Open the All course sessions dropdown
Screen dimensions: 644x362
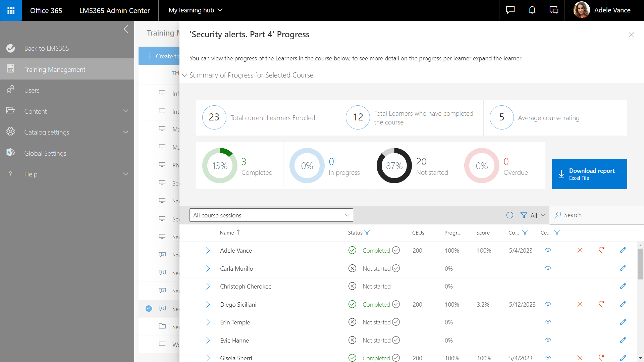click(271, 215)
